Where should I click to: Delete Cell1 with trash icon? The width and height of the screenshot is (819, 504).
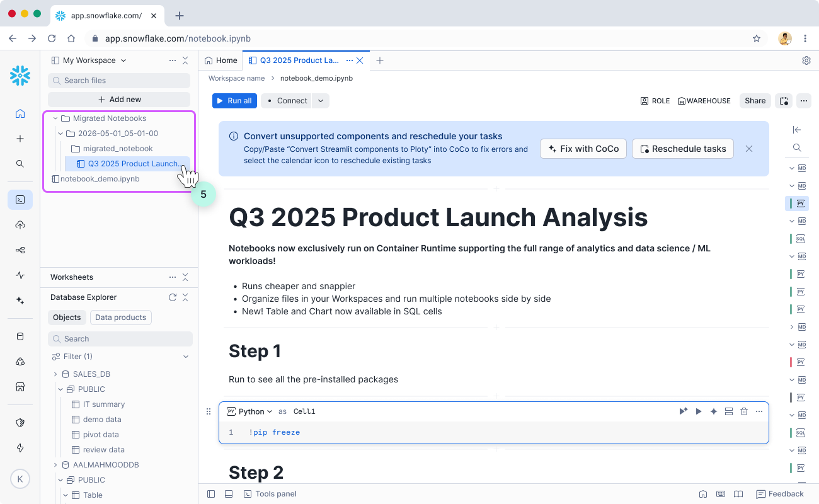point(744,411)
